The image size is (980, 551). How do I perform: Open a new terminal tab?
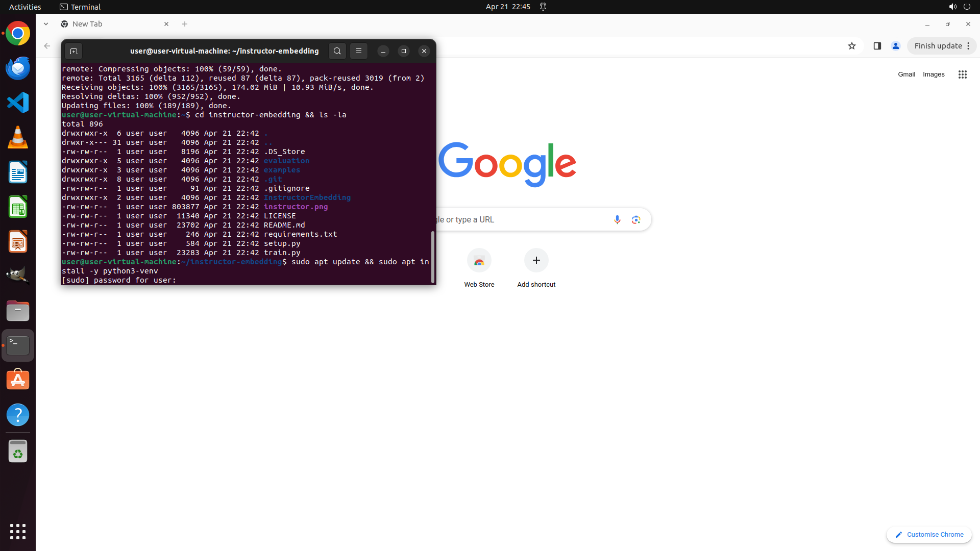click(x=73, y=51)
